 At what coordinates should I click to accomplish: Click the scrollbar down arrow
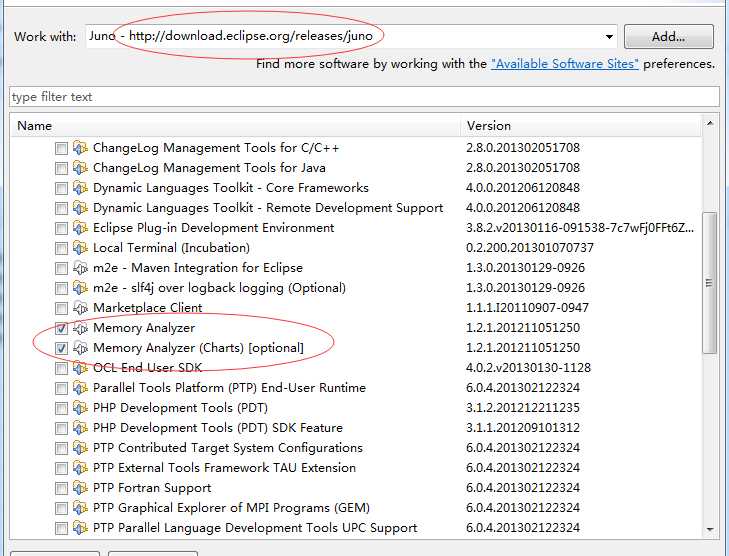[709, 529]
